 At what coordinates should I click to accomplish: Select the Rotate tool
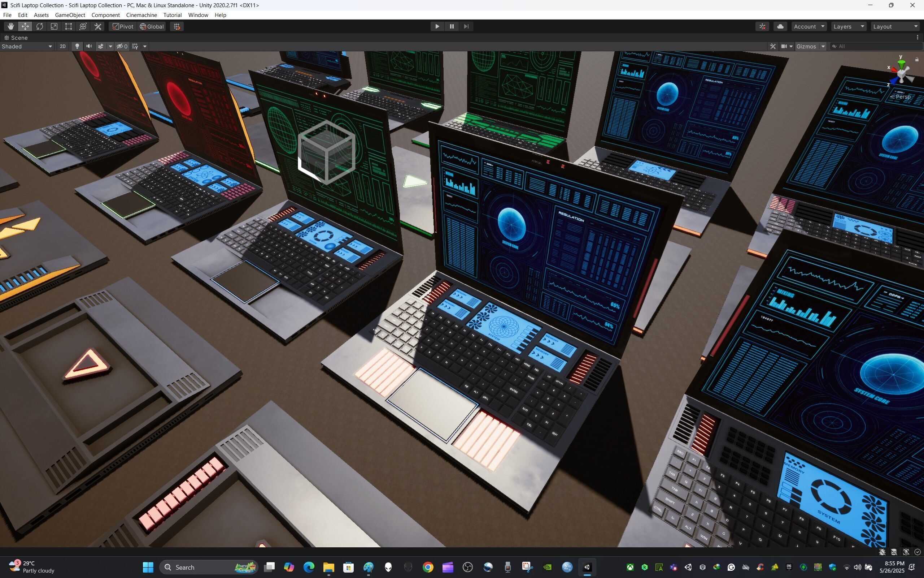[x=40, y=26]
